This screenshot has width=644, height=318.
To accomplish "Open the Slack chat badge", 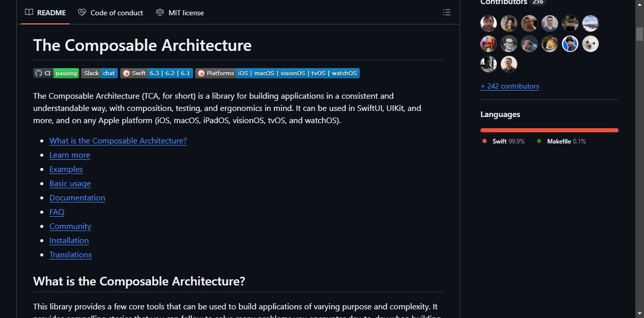I will click(99, 73).
